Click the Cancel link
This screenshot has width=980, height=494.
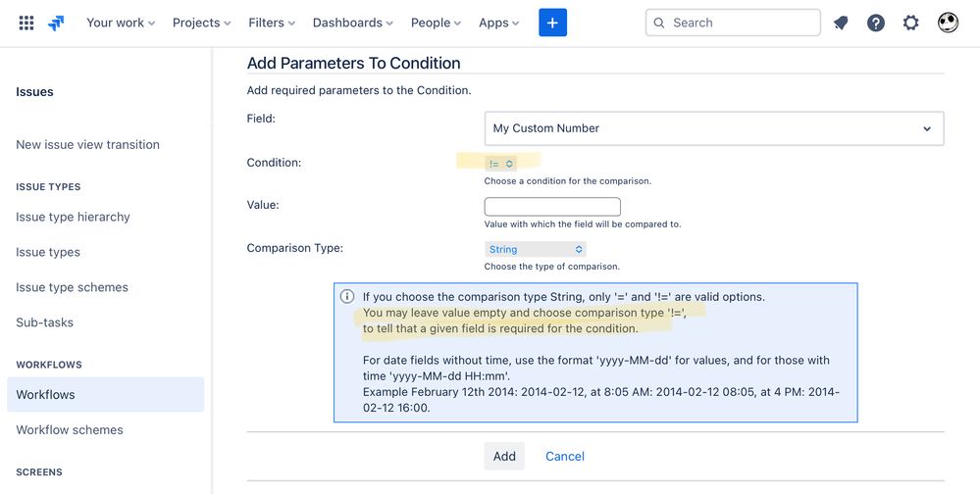pyautogui.click(x=565, y=456)
